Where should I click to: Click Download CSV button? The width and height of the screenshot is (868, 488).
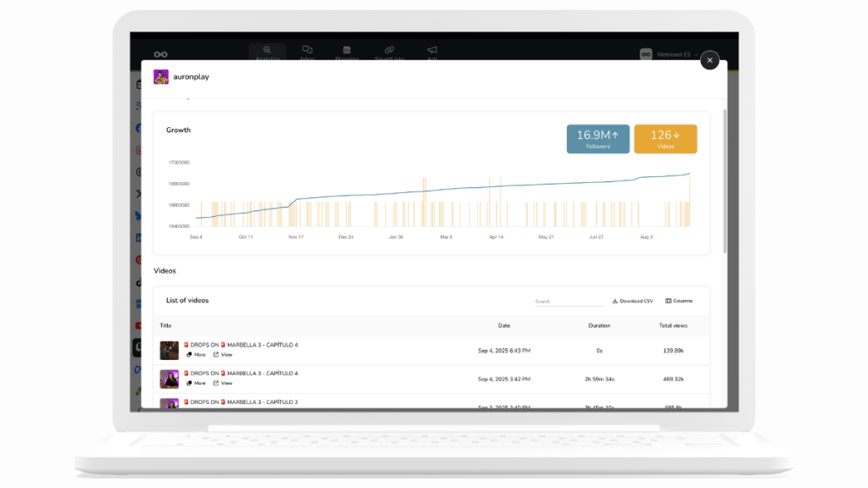point(632,301)
